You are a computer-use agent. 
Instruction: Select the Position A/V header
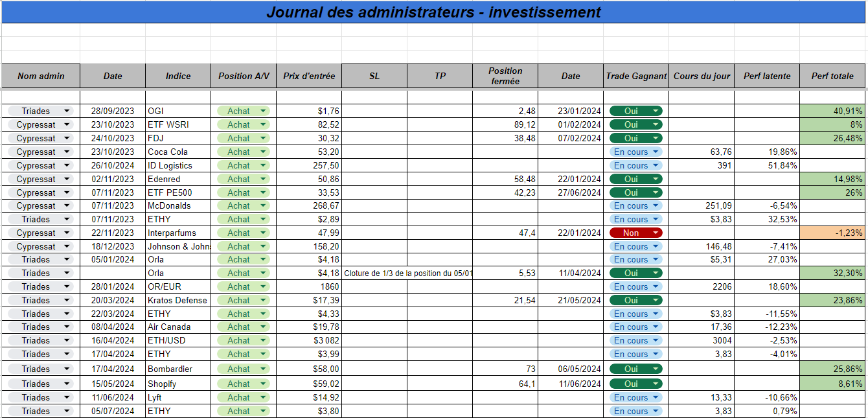click(244, 76)
